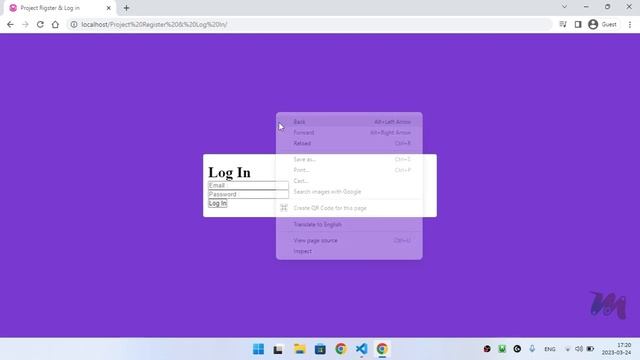This screenshot has width=640, height=360.
Task: Choose Back in the context menu
Action: (x=349, y=122)
